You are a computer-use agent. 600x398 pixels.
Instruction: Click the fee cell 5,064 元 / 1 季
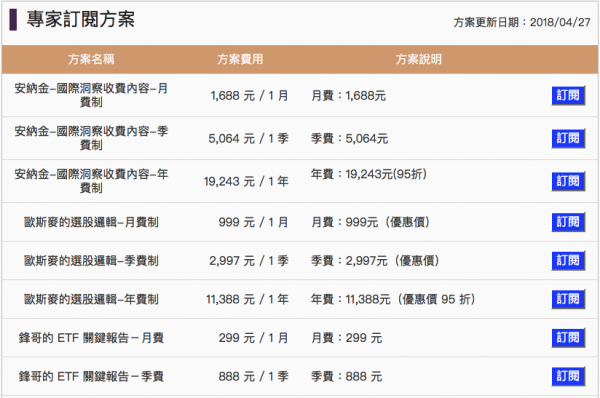(248, 138)
